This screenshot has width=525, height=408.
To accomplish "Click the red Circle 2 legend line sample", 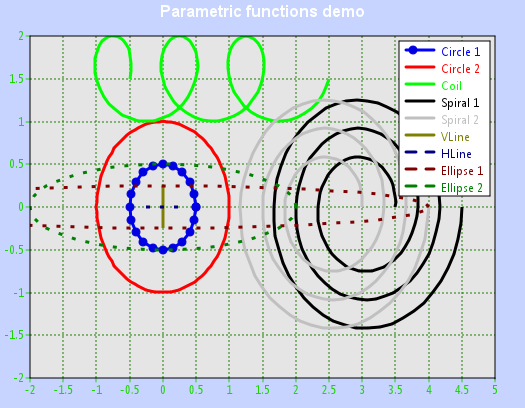I will point(420,67).
